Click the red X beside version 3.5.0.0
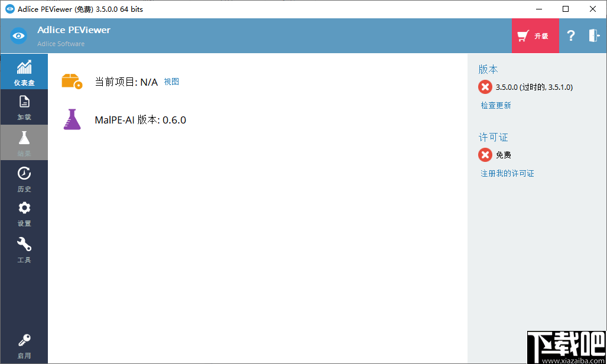The width and height of the screenshot is (607, 364). pos(485,86)
